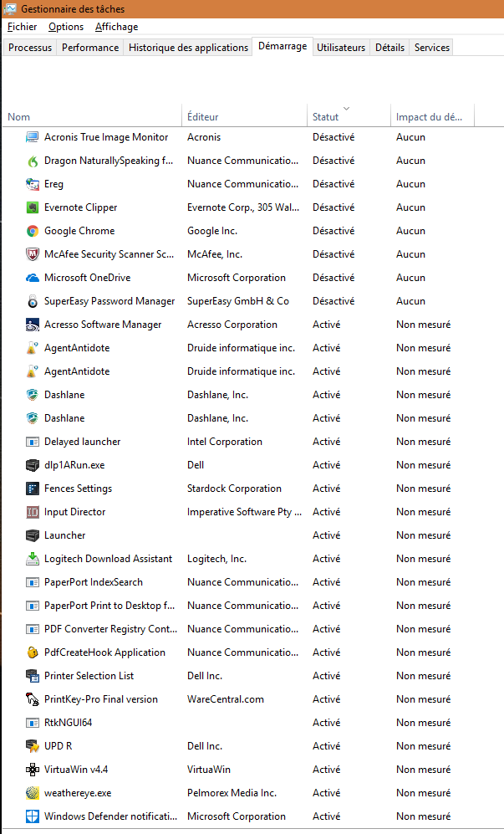This screenshot has height=834, width=504.
Task: Sort by the Éditeur column header
Action: point(245,116)
